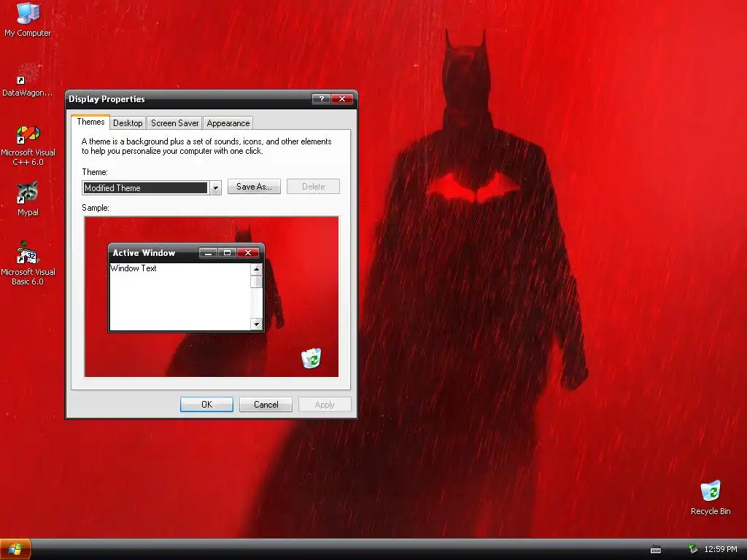Viewport: 747px width, 560px height.
Task: Click the "Theme:" label text
Action: (95, 172)
